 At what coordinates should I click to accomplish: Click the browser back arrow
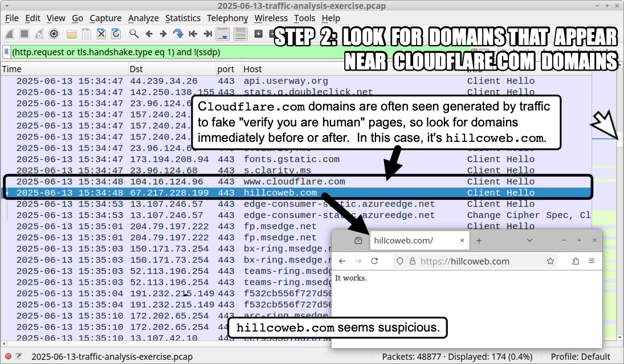coord(342,261)
